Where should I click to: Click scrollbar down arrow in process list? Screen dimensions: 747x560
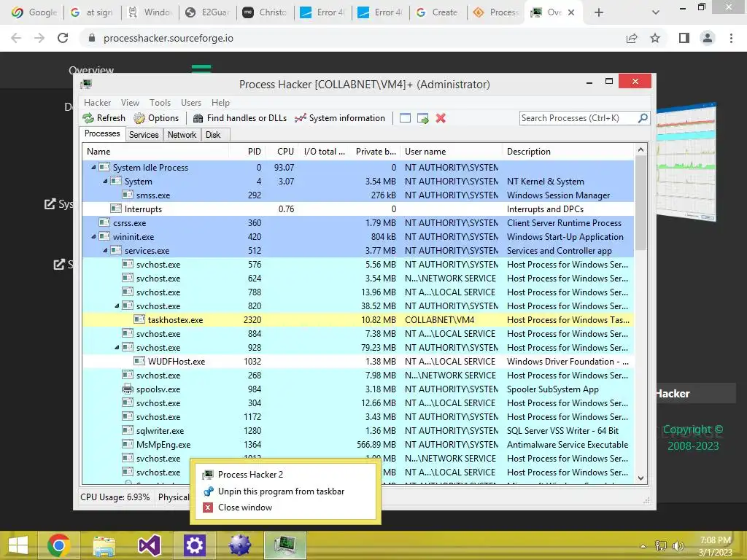640,478
